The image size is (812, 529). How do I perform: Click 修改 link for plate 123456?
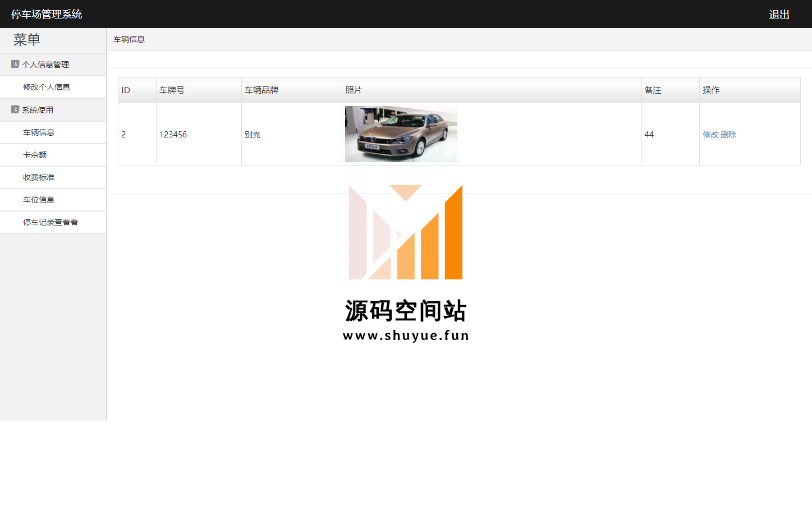[710, 135]
